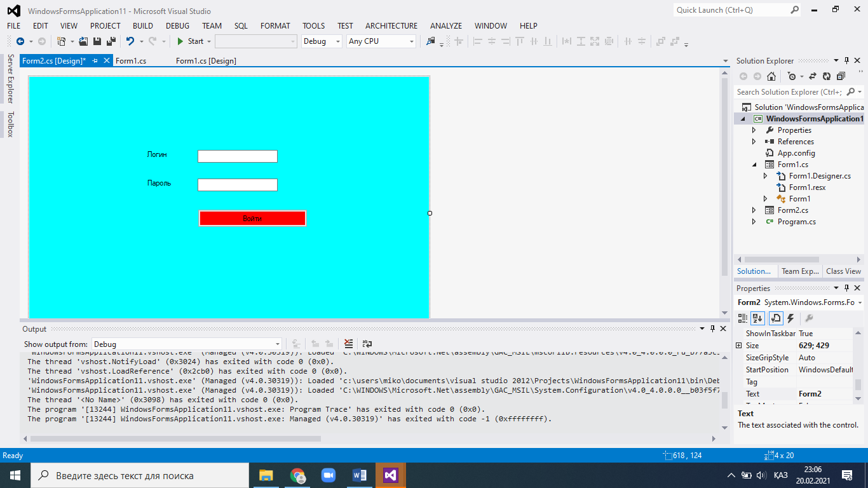Click the Pending Changes Filter clock icon

791,76
